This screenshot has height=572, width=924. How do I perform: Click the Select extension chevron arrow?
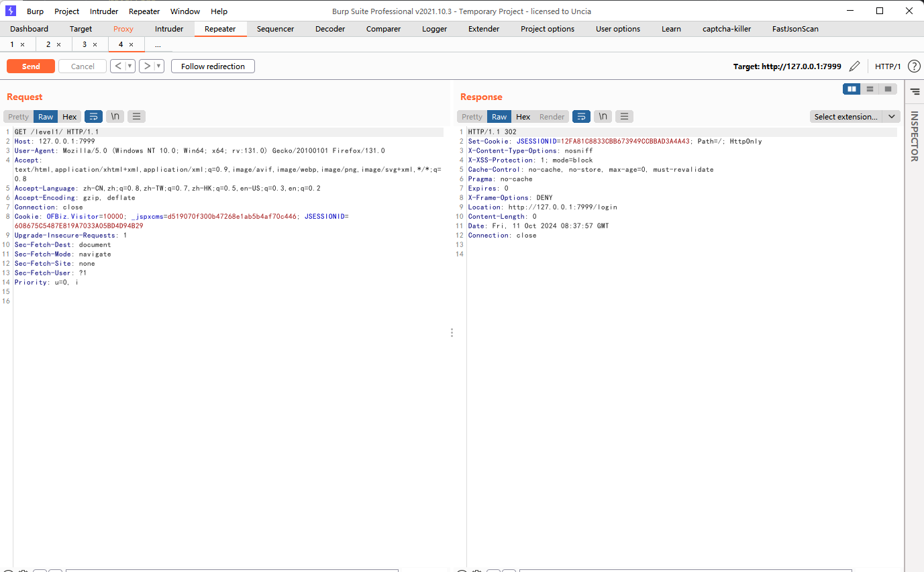(891, 117)
